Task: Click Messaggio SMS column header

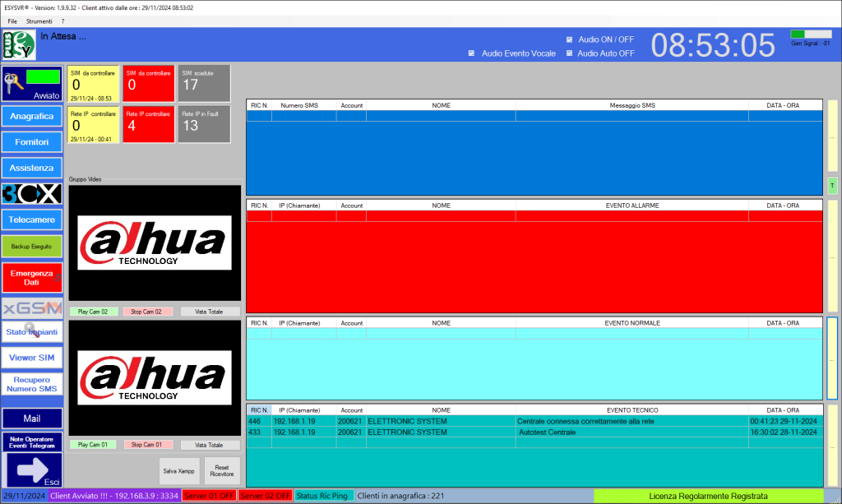Action: coord(632,106)
